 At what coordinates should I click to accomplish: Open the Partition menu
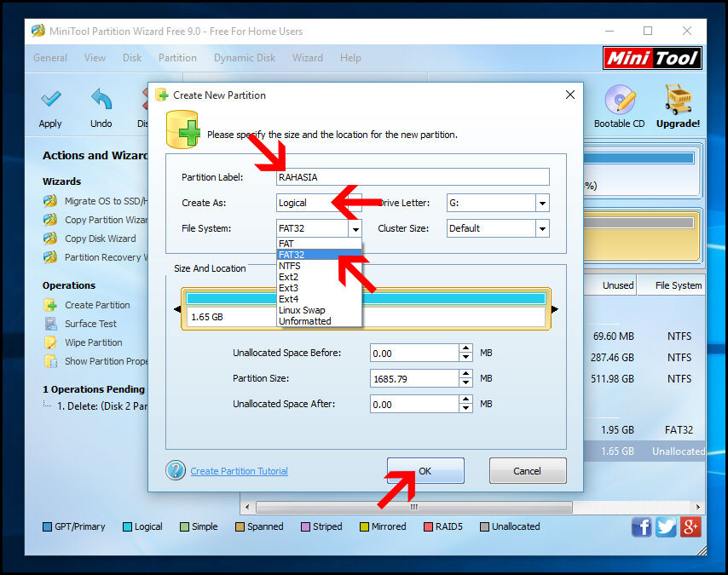(177, 58)
